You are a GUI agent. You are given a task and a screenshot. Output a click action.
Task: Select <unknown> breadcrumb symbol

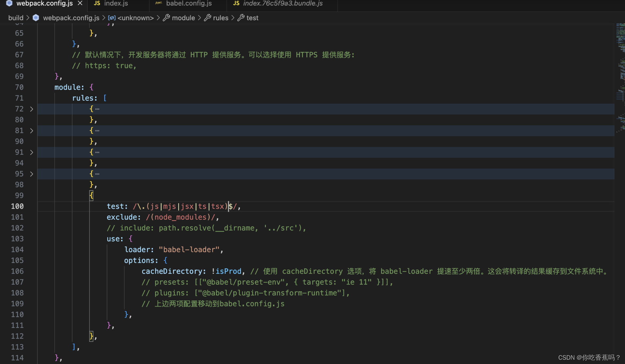click(136, 18)
